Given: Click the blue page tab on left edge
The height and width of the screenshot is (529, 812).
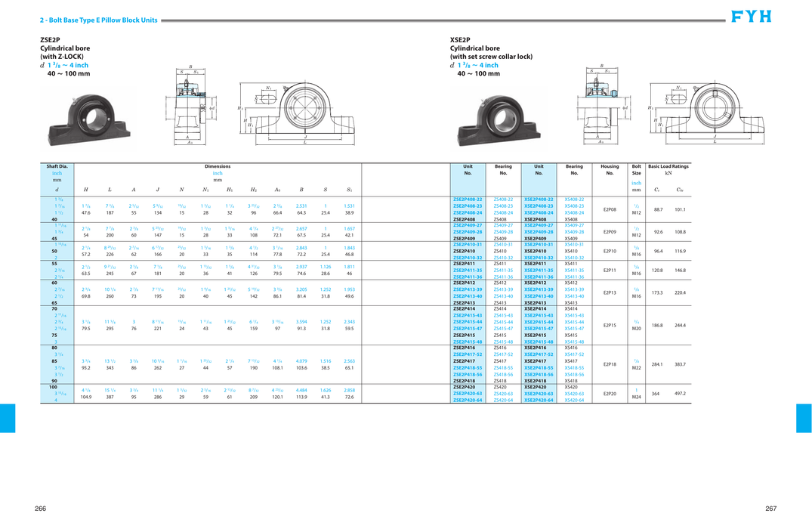Looking at the screenshot, I should coord(8,418).
